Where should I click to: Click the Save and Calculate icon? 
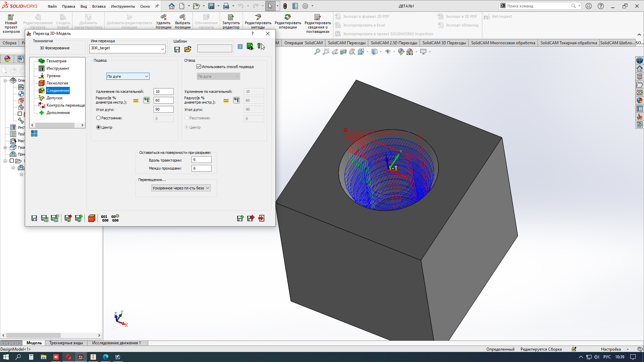click(45, 218)
